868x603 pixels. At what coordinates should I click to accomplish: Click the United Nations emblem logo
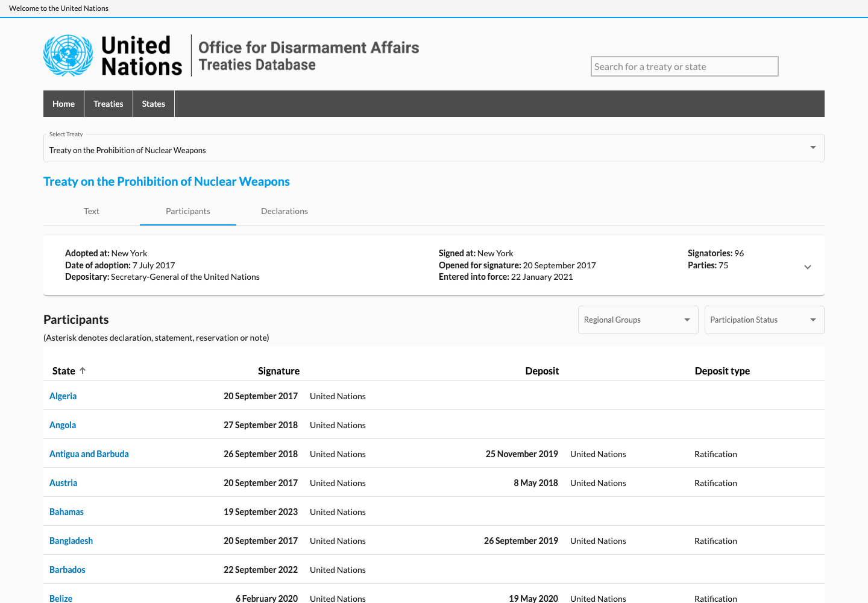pyautogui.click(x=68, y=55)
